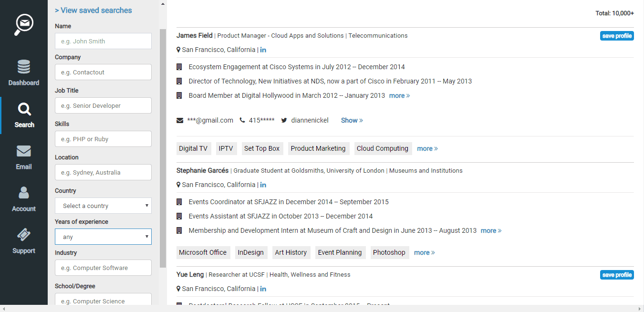Click location pin icon for Stephanie Garcés

(178, 185)
